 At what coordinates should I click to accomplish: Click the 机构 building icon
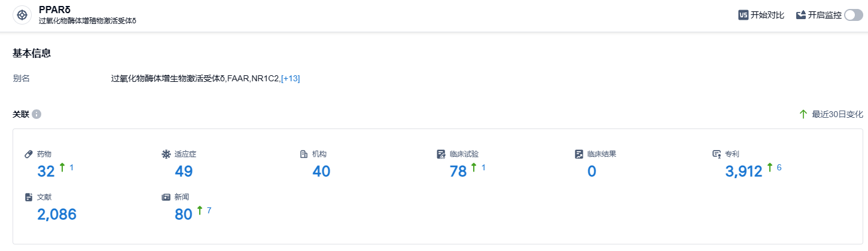(x=303, y=154)
